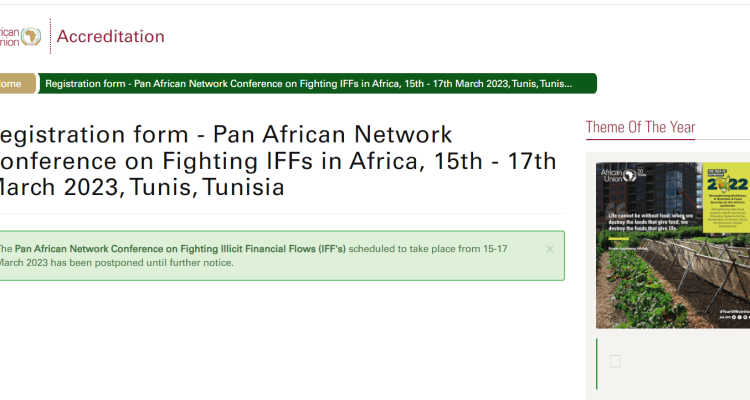Click the yellow underline bar beneath the quote

(618, 238)
